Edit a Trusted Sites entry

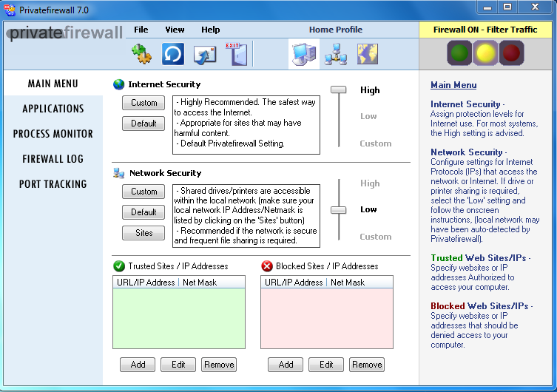178,365
